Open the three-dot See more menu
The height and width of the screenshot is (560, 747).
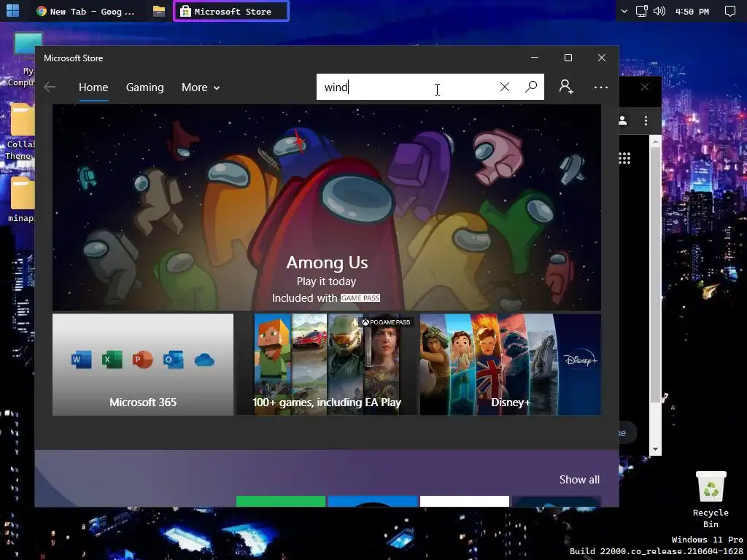click(601, 87)
